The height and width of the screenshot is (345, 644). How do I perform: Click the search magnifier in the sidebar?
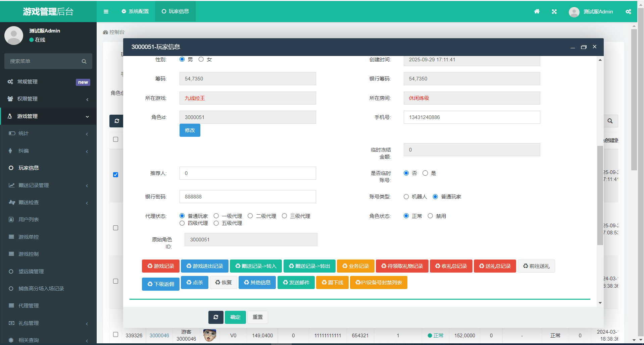[x=84, y=61]
